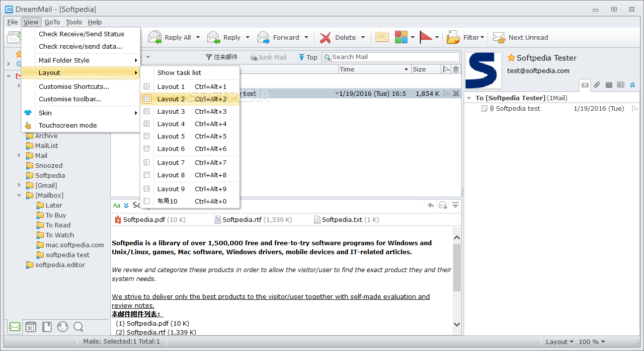Click the message body scrollbar down arrow
Image resolution: width=644 pixels, height=351 pixels.
click(457, 324)
